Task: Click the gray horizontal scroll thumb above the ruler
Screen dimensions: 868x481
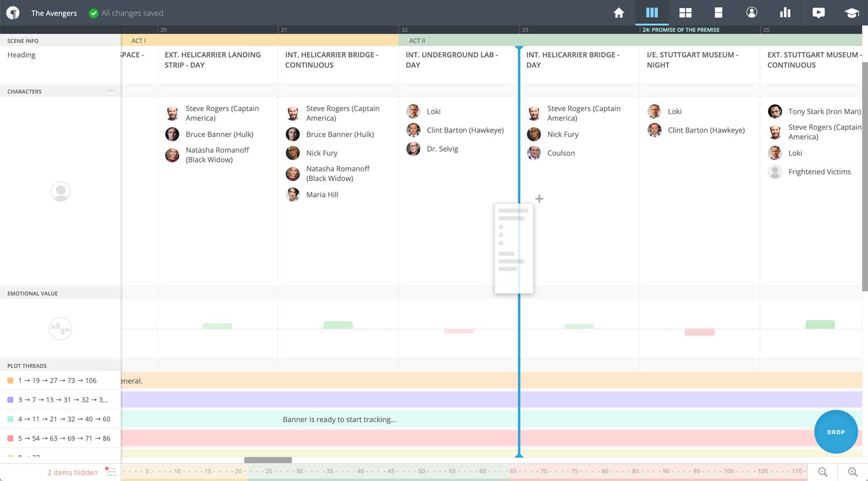Action: pyautogui.click(x=268, y=460)
